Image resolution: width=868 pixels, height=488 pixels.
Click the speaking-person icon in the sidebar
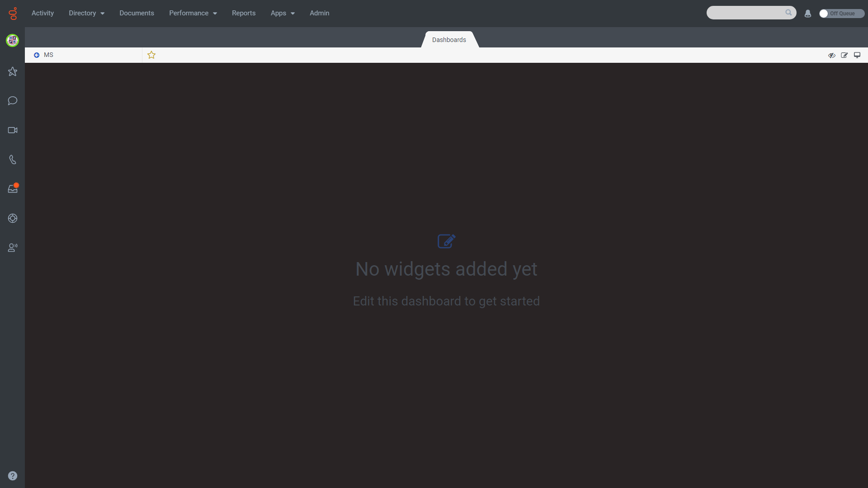click(x=13, y=248)
